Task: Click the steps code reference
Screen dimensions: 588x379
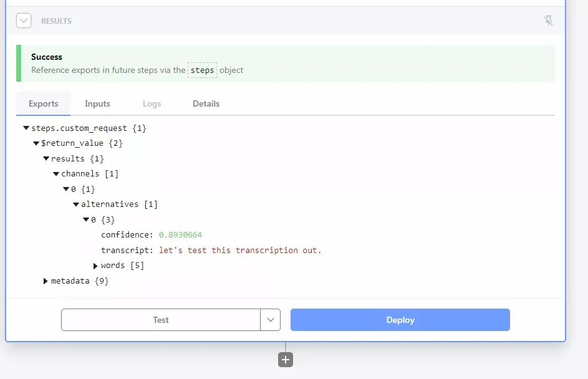Action: click(203, 70)
